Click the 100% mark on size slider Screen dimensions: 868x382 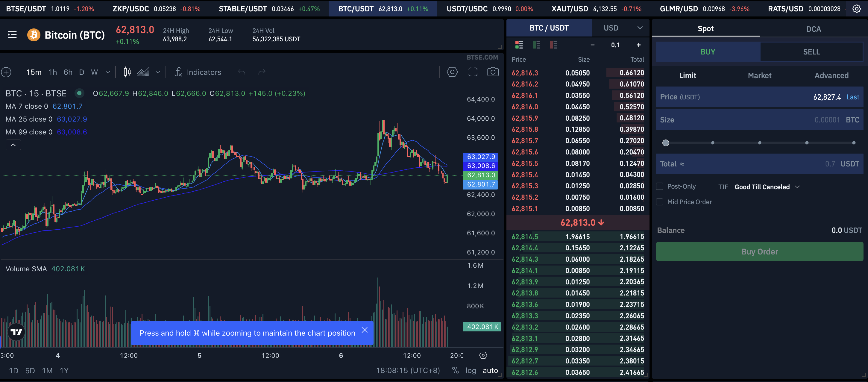[854, 143]
